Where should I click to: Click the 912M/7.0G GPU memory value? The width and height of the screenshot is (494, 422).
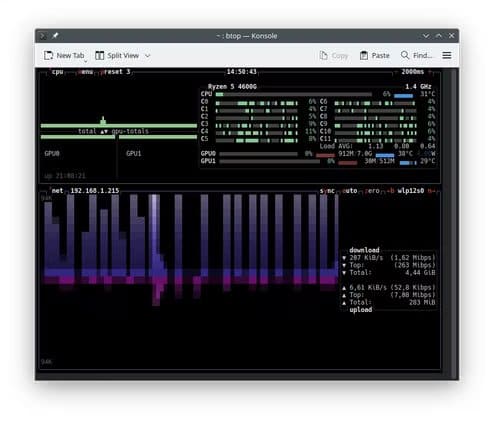click(x=355, y=154)
